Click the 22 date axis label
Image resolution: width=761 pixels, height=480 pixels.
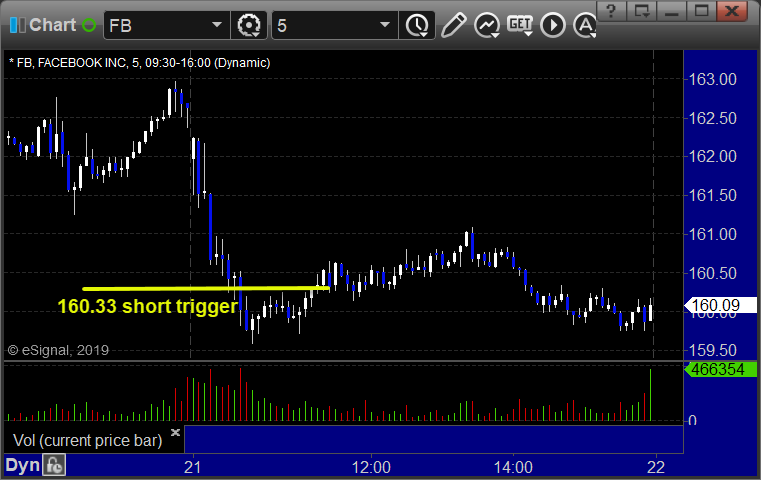click(656, 467)
